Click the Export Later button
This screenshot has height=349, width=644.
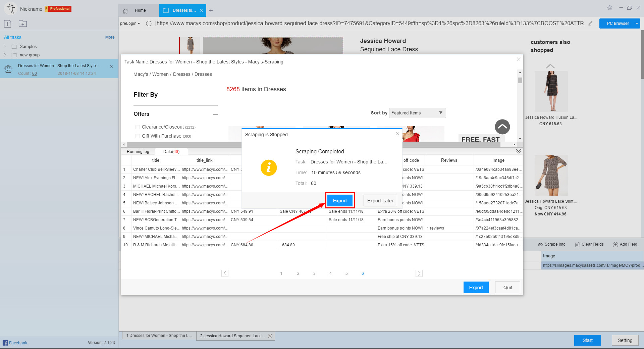coord(380,201)
